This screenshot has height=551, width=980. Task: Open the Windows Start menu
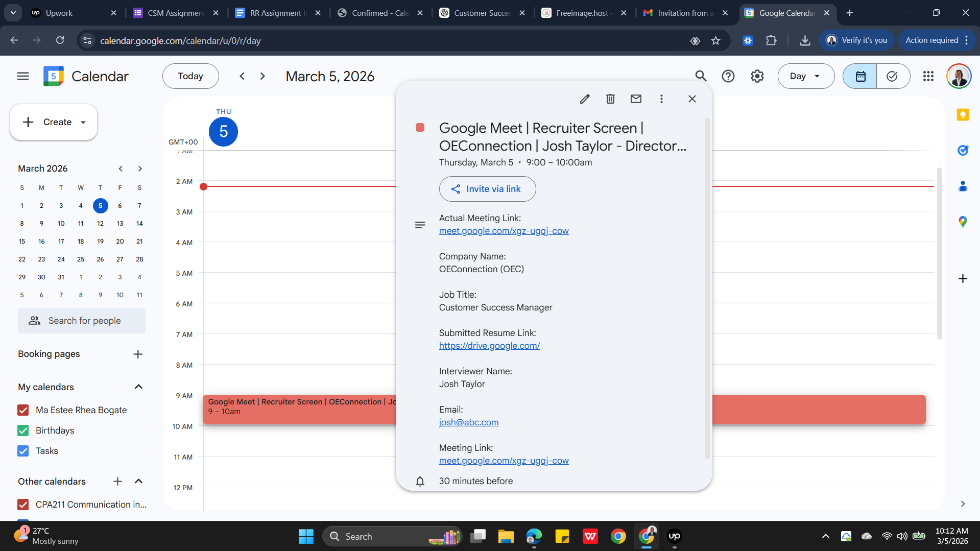[x=306, y=536]
